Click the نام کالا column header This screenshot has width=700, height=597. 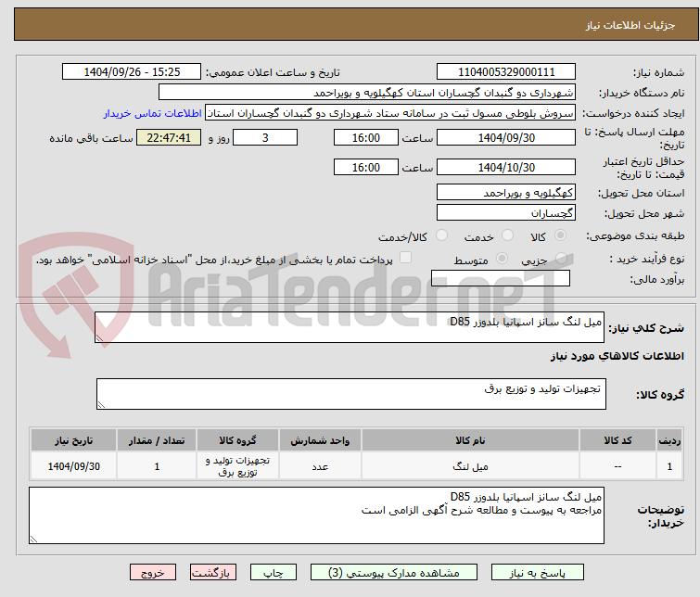tap(471, 440)
